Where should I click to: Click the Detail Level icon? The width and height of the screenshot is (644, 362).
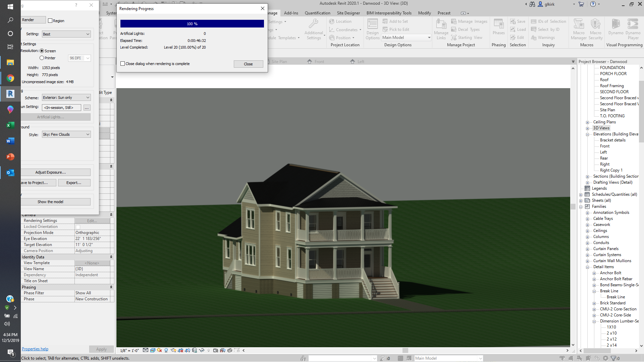coord(146,350)
